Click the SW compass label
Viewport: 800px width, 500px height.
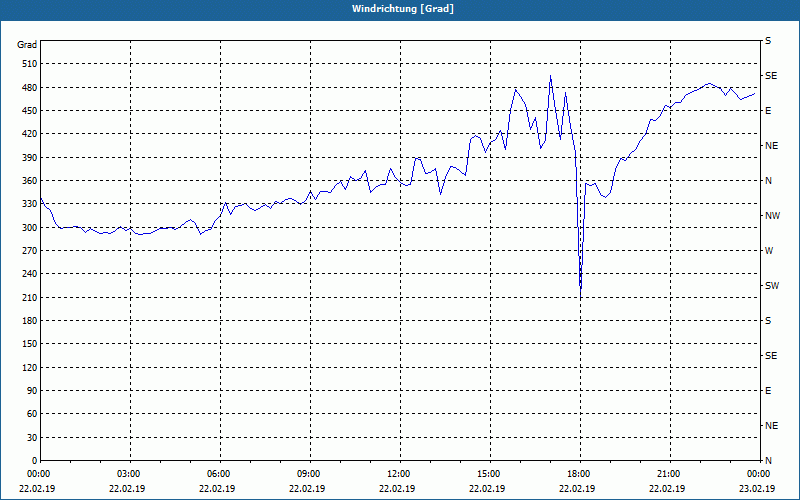(772, 286)
